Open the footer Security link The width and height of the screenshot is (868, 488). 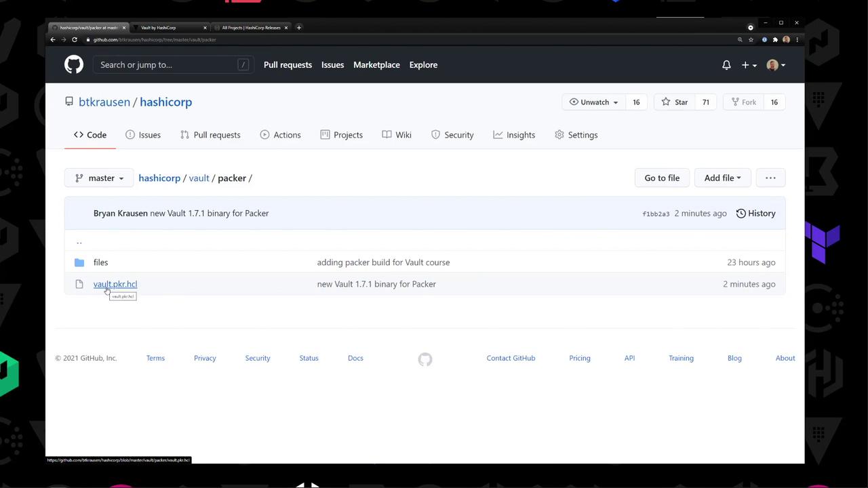point(258,358)
